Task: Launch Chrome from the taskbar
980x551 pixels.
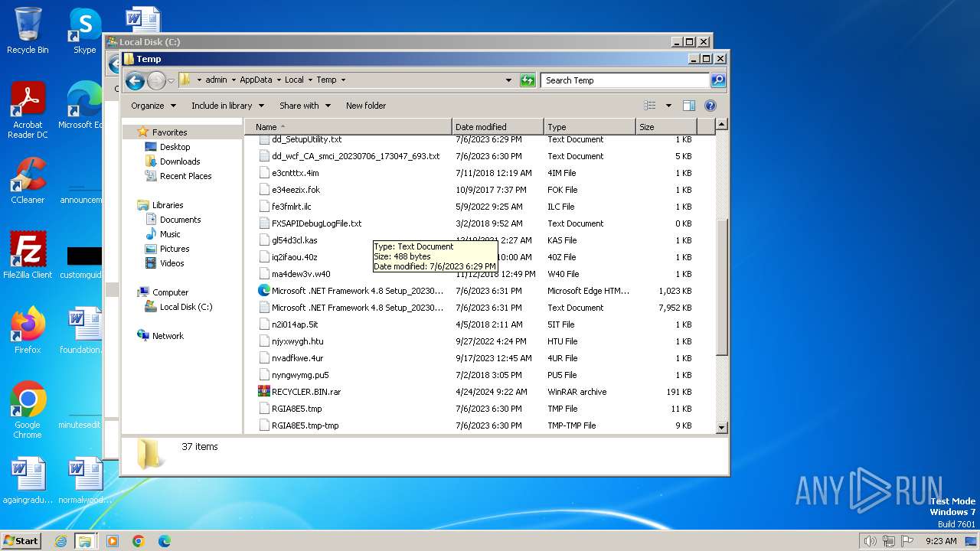Action: coord(139,541)
